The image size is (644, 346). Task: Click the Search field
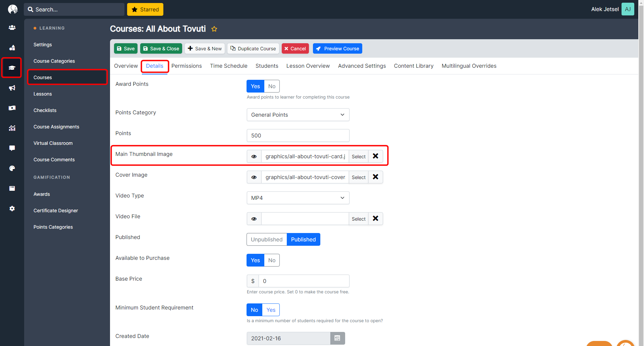pos(74,9)
